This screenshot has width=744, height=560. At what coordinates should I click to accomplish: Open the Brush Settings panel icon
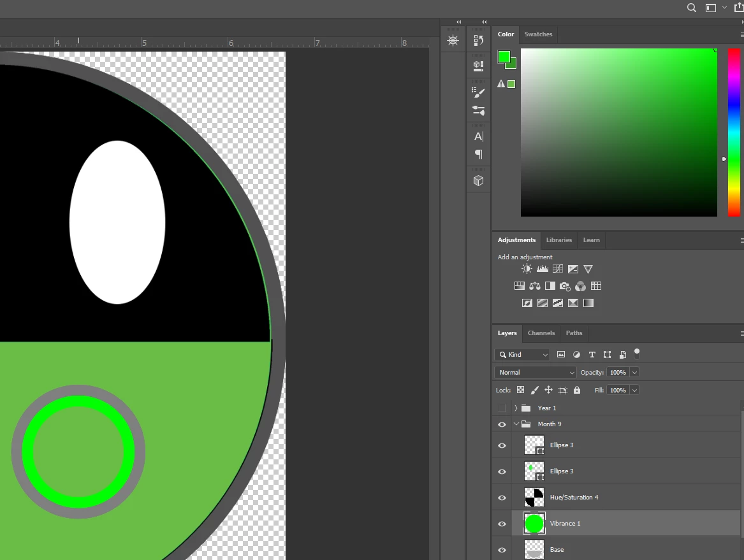click(478, 92)
